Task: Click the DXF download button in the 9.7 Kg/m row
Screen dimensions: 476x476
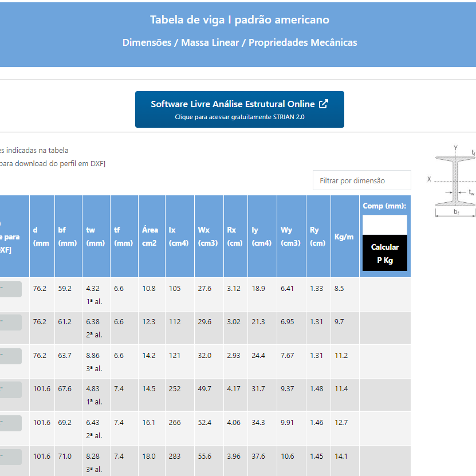Action: pyautogui.click(x=10, y=322)
